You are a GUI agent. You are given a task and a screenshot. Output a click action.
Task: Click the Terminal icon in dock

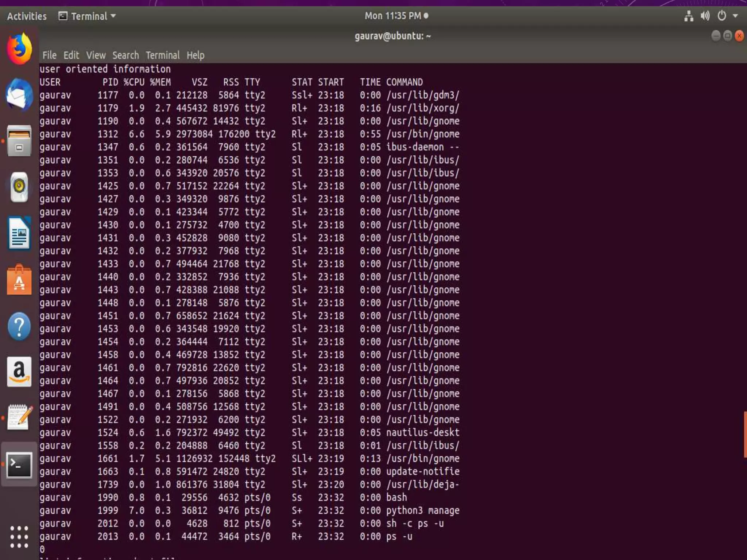(19, 464)
